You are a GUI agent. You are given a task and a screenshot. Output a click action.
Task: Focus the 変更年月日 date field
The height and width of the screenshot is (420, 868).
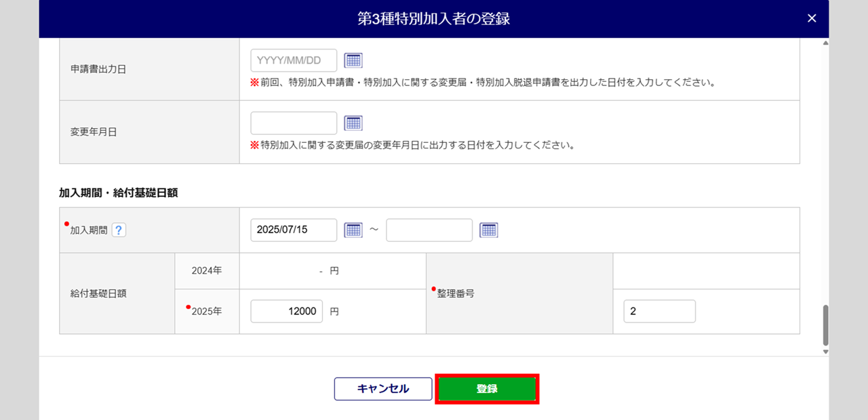point(294,123)
